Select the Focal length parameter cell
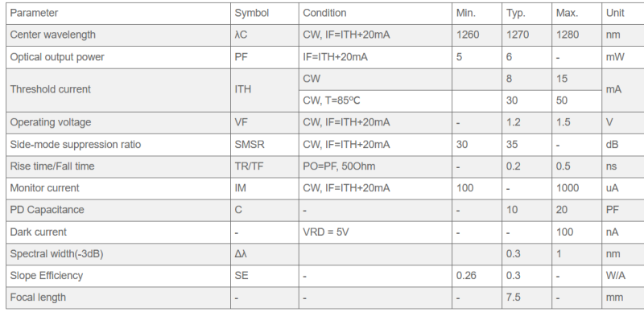644x312 pixels. 118,298
